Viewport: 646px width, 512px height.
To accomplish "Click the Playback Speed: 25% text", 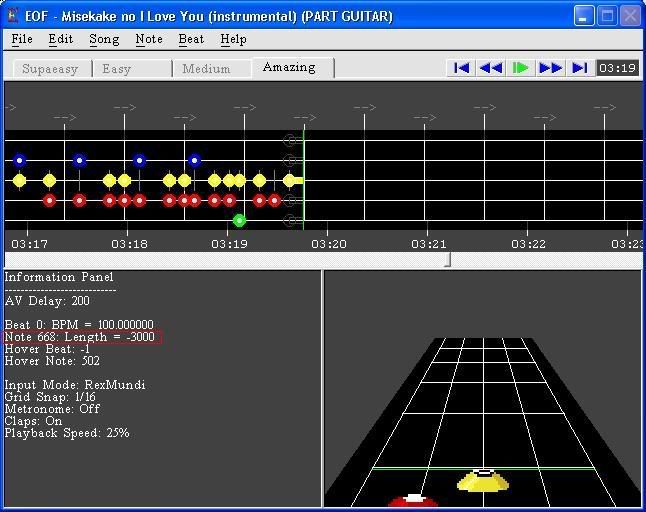I will [x=67, y=433].
